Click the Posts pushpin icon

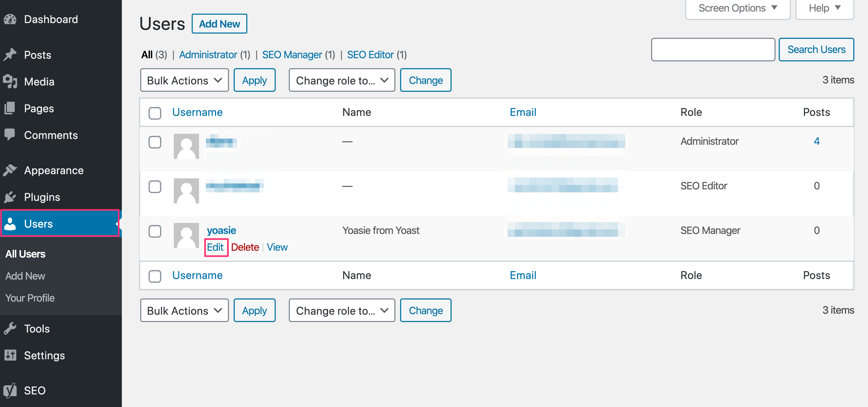pyautogui.click(x=10, y=55)
